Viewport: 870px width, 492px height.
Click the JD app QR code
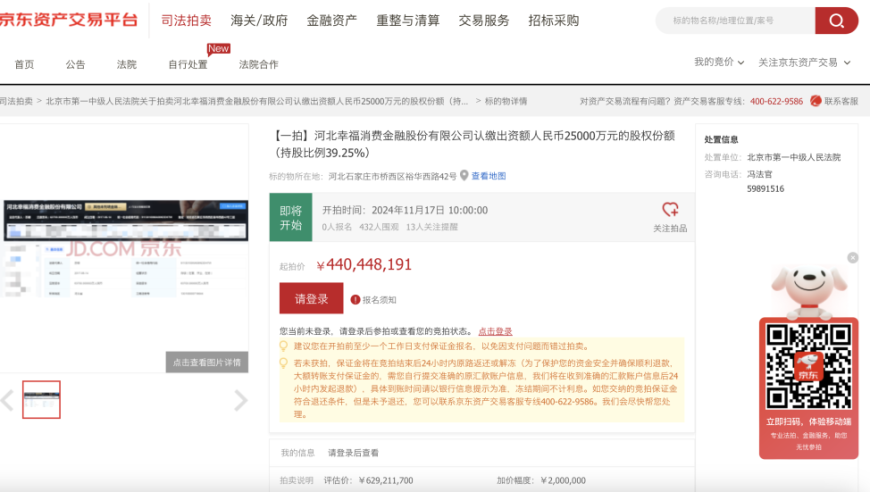point(808,367)
